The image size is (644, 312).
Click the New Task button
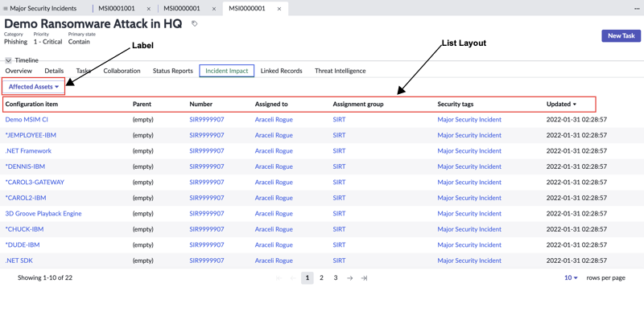(x=621, y=35)
